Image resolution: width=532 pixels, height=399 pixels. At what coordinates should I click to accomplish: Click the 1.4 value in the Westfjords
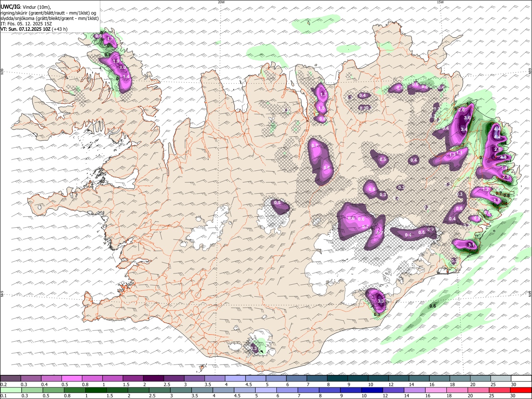point(126,77)
